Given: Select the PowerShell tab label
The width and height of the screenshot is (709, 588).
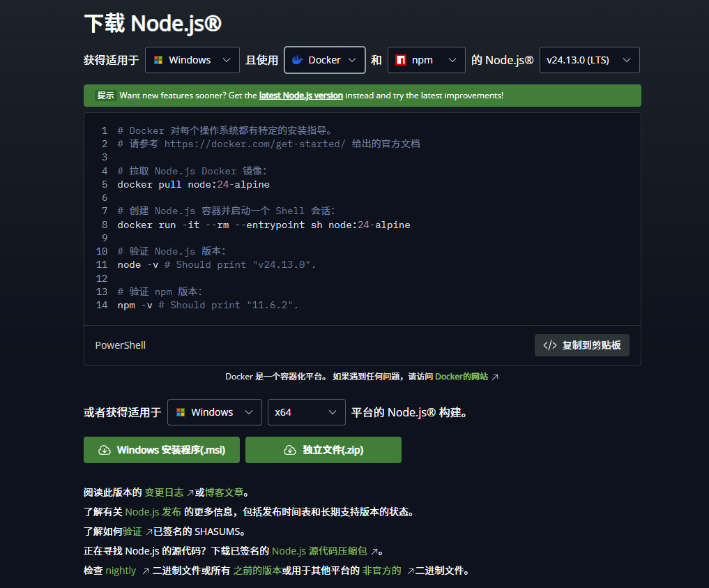Looking at the screenshot, I should click(x=120, y=345).
